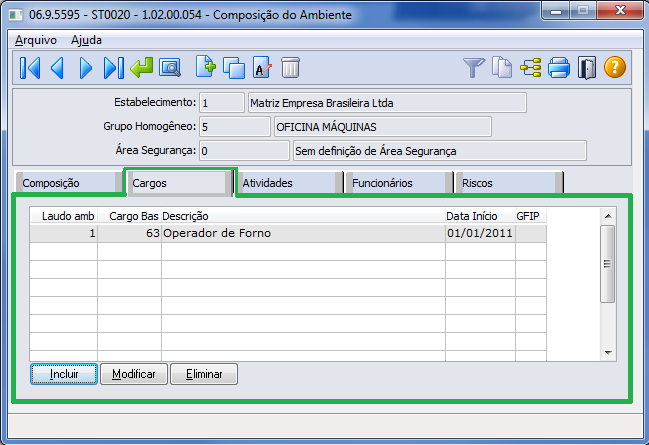Print using the printer icon

559,67
